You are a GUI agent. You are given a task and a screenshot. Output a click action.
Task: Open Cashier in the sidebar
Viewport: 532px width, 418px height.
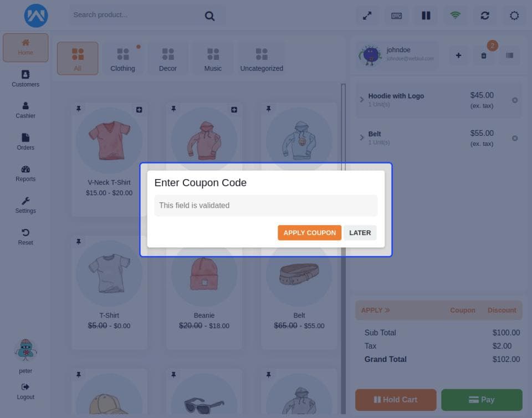(x=25, y=110)
